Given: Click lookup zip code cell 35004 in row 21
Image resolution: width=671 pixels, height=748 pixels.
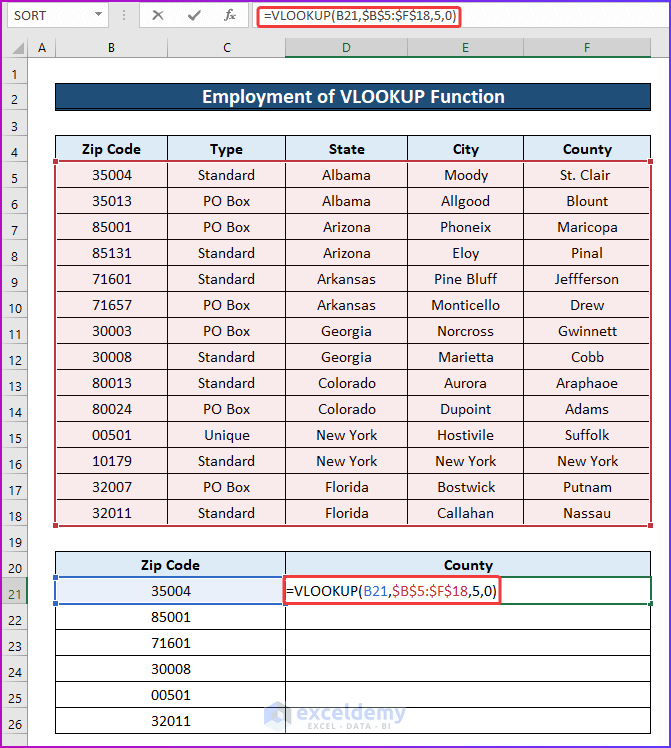Looking at the screenshot, I should click(170, 591).
